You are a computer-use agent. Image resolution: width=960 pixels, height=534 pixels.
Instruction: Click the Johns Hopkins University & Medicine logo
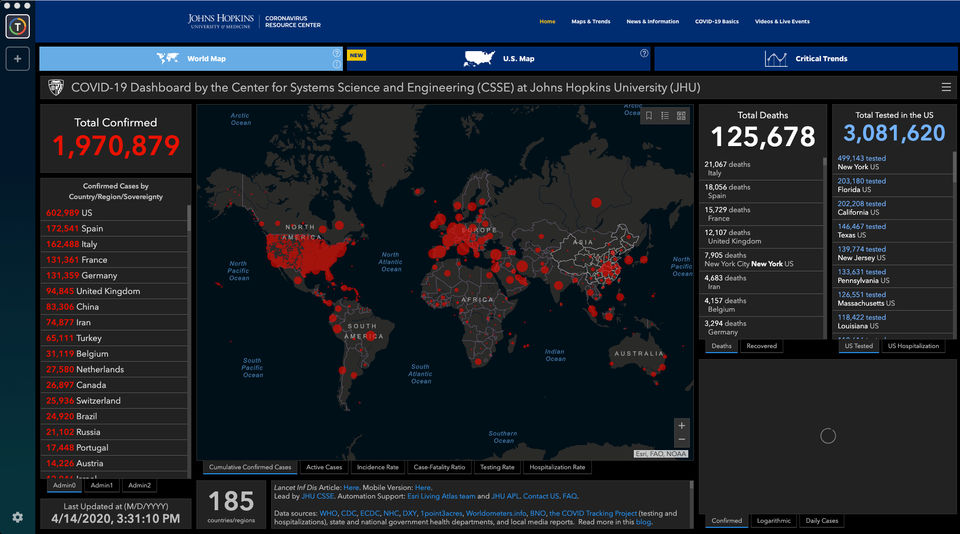220,21
